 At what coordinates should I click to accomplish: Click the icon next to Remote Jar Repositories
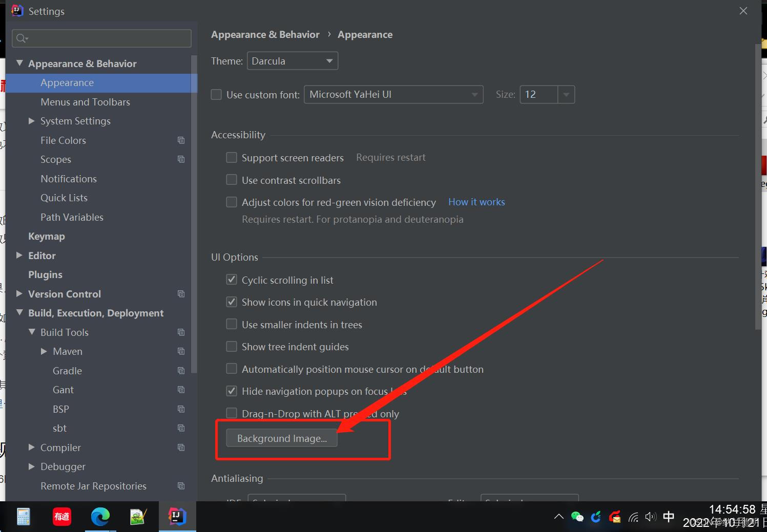181,485
